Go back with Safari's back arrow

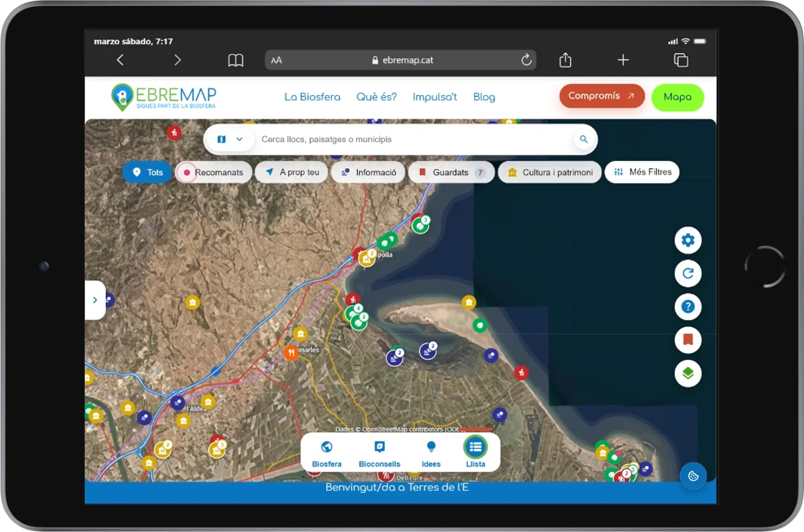[x=120, y=60]
